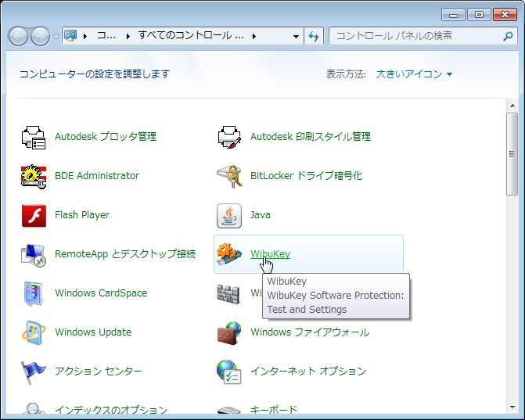Expand the arrow after コ... breadcrumb
The height and width of the screenshot is (420, 525).
pos(128,36)
